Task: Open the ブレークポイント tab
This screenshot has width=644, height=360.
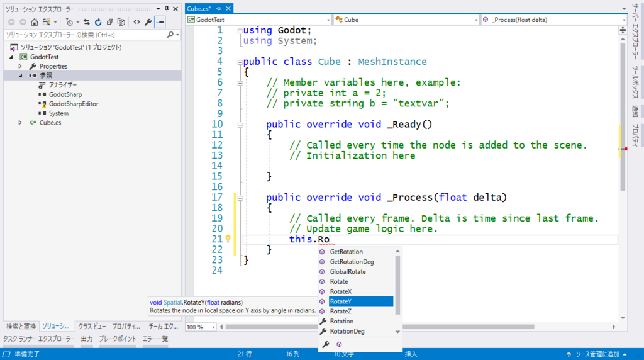Action: pyautogui.click(x=118, y=339)
